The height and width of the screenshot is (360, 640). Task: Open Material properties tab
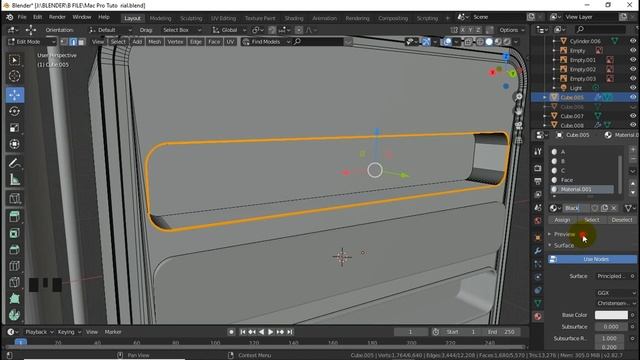coord(538,316)
